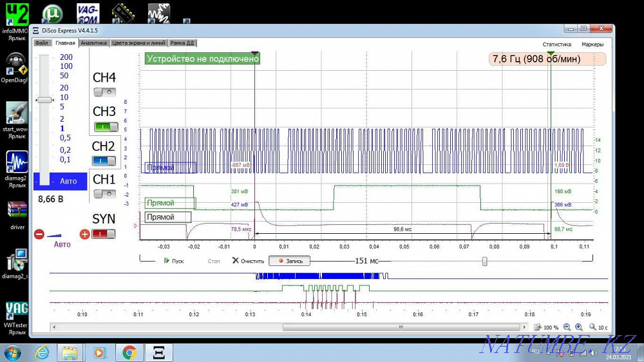644x362 pixels.
Task: Open the VAG-ROM desktop shortcut
Action: coord(88,12)
